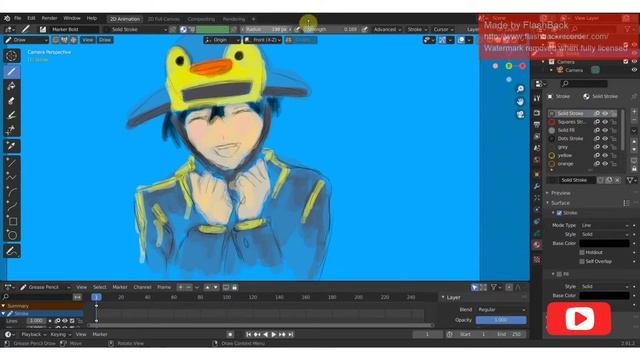The width and height of the screenshot is (640, 360).
Task: Open the Origin stroke placement dropdown
Action: (x=222, y=40)
